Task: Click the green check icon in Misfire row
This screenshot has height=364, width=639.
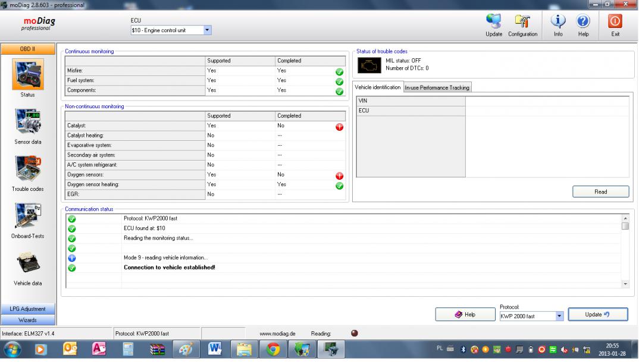Action: 339,72
